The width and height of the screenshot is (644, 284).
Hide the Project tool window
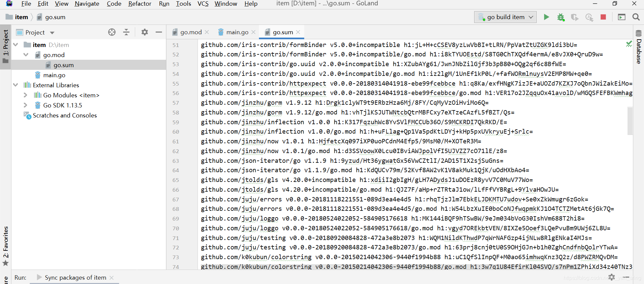pyautogui.click(x=159, y=32)
